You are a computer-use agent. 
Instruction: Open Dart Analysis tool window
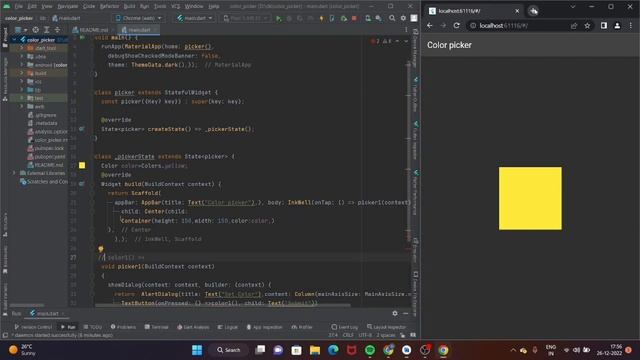193,327
